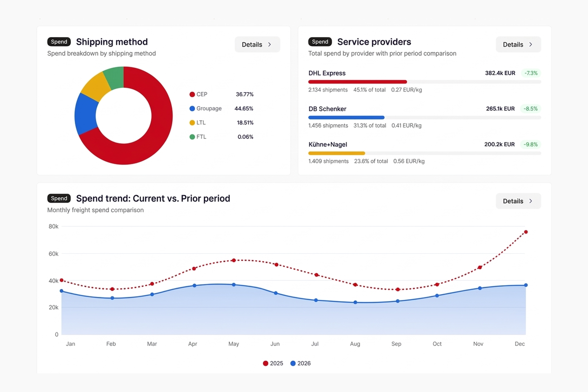The image size is (588, 392).
Task: Click the 18.51% share value
Action: (x=245, y=123)
